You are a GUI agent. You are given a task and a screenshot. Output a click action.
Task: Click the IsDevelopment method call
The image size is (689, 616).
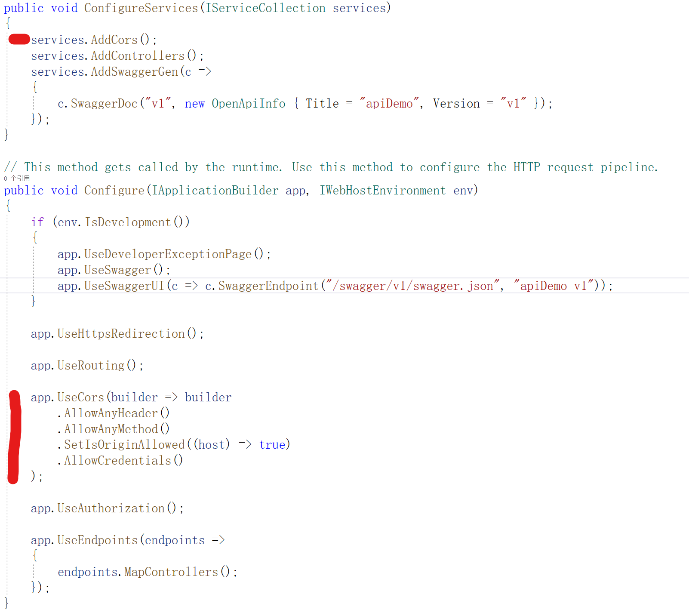[128, 222]
